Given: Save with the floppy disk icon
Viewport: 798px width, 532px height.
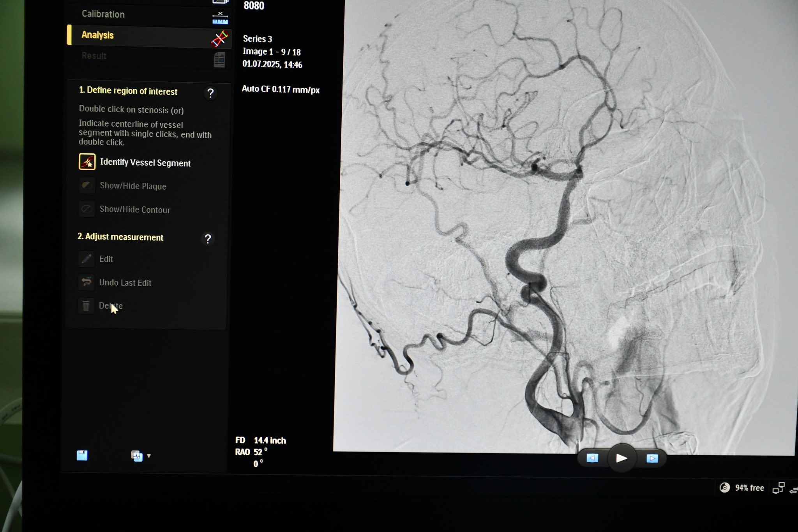Looking at the screenshot, I should 82,455.
